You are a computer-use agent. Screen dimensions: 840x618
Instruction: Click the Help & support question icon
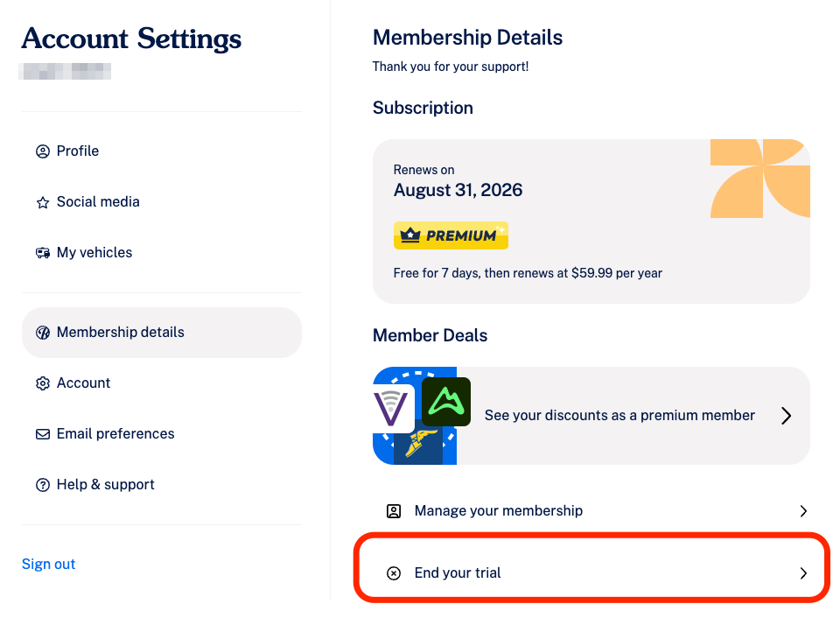coord(43,485)
